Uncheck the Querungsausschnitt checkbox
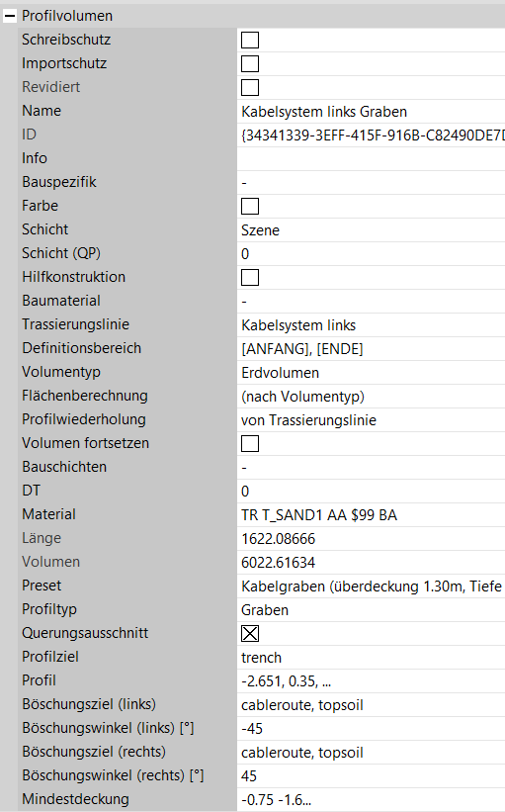This screenshot has height=812, width=505. coord(250,633)
